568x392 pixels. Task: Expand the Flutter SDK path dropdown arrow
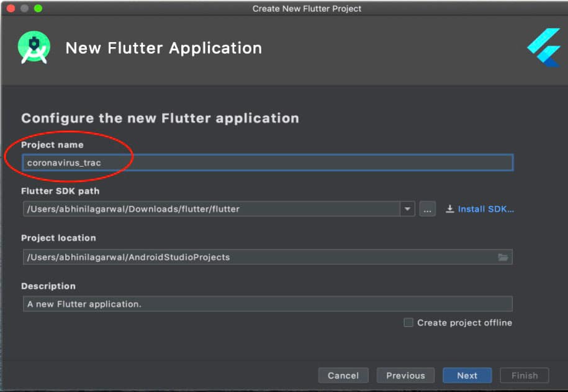coord(407,209)
